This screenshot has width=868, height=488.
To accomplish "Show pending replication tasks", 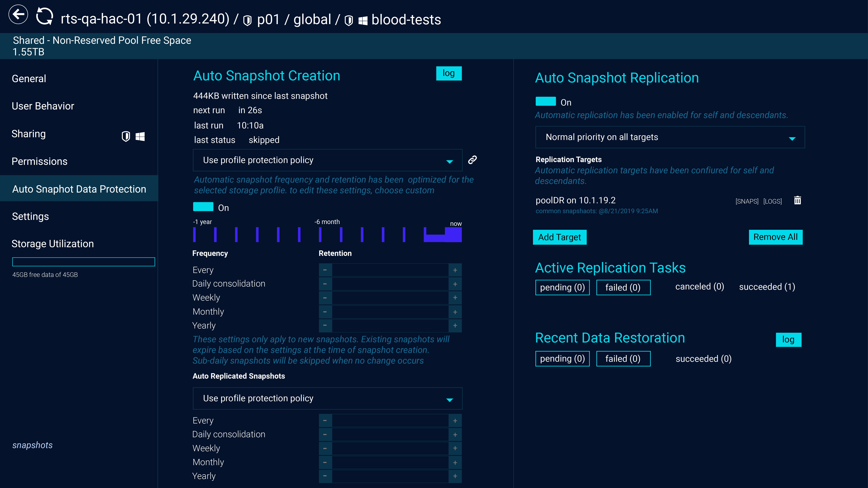I will point(562,287).
